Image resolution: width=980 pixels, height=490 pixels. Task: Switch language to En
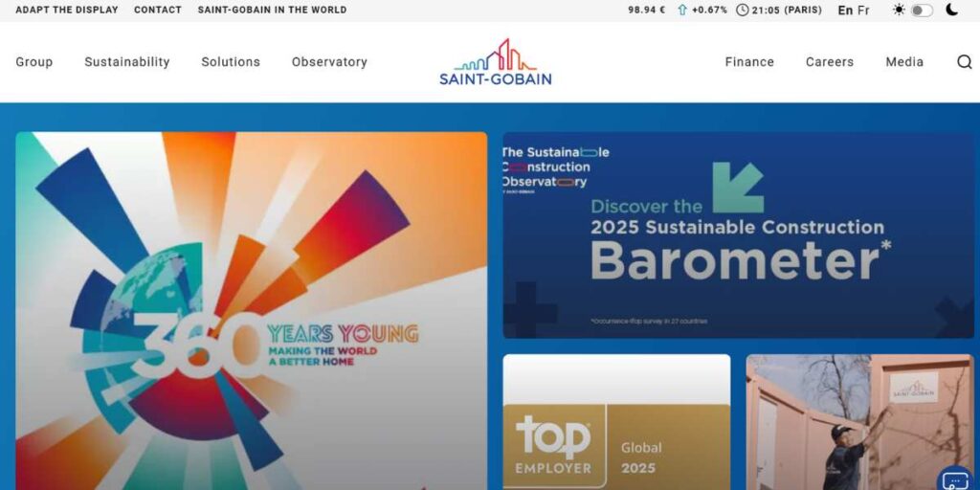(845, 10)
